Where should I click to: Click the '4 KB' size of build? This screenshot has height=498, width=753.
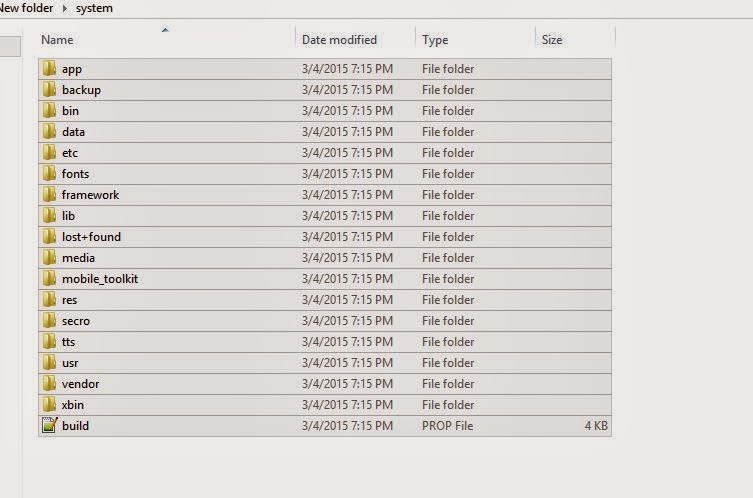click(x=596, y=426)
